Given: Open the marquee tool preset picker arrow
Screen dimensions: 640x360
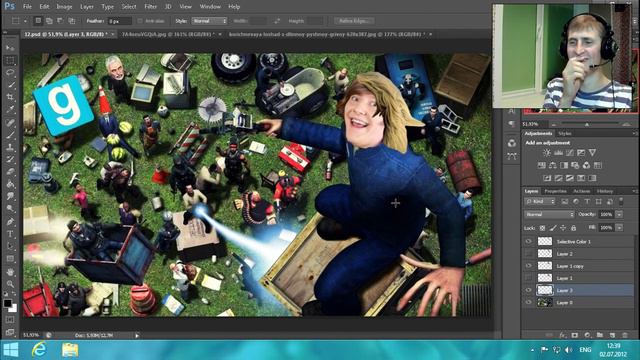Looking at the screenshot, I should coord(25,21).
